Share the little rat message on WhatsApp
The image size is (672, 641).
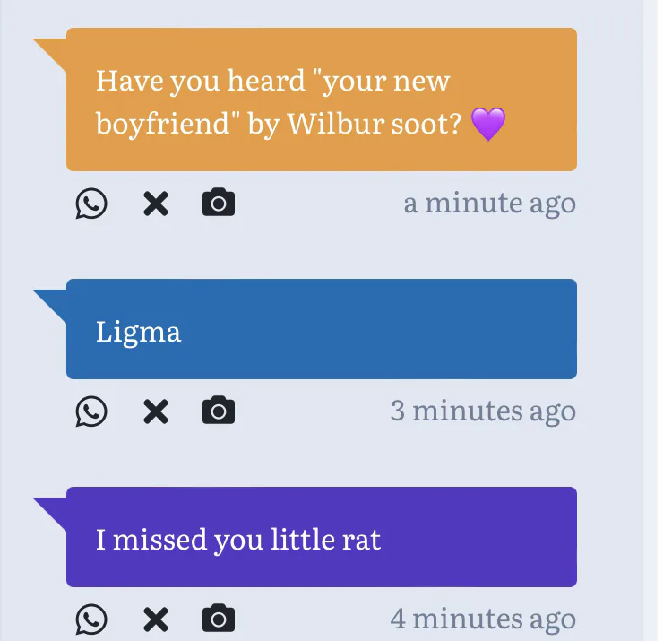(90, 619)
